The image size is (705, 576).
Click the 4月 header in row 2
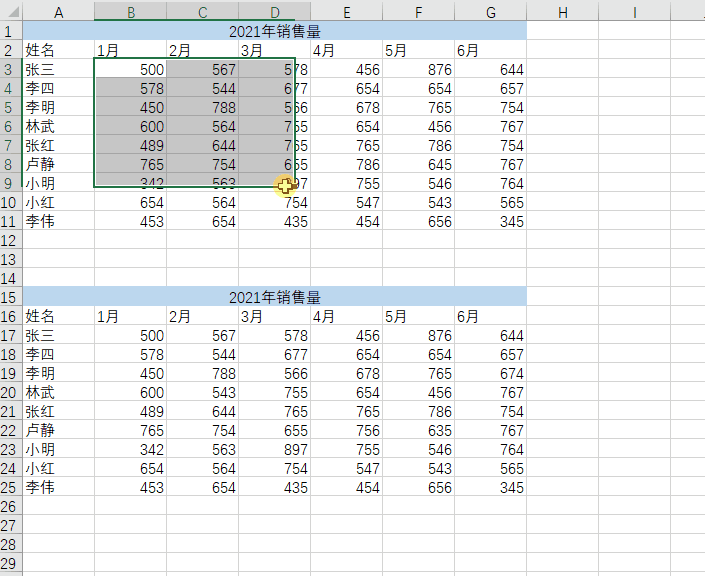[347, 50]
